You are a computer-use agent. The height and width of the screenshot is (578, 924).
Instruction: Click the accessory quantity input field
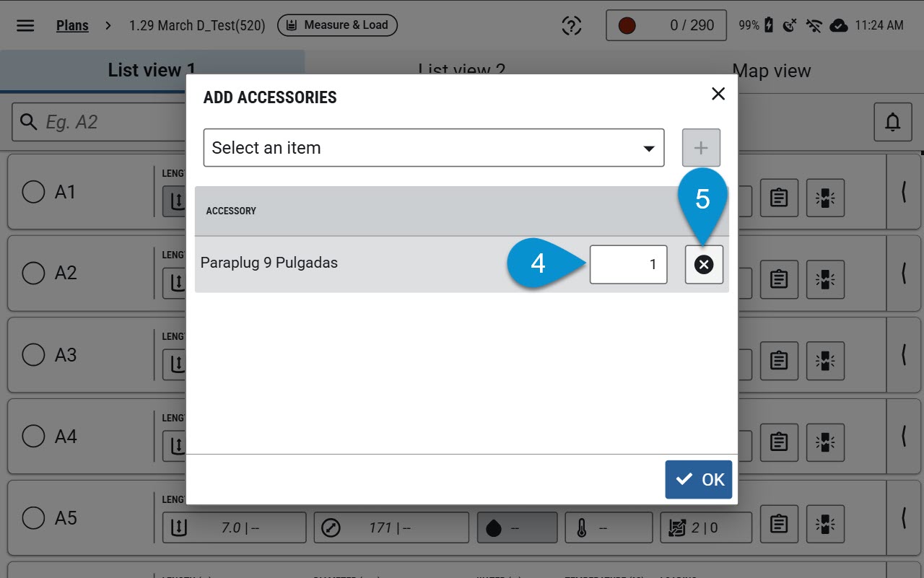(628, 265)
